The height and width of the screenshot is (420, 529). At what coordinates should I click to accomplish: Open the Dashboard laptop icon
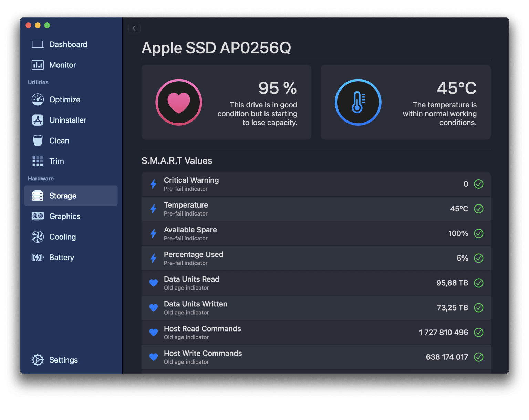pyautogui.click(x=38, y=44)
